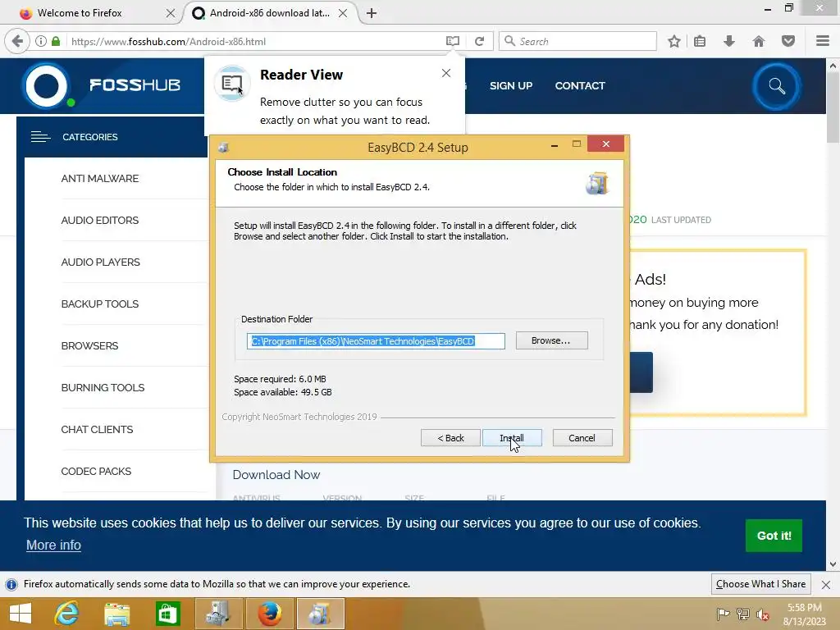This screenshot has height=630, width=840.
Task: Click the Pocket icon in the toolbar
Action: [788, 41]
